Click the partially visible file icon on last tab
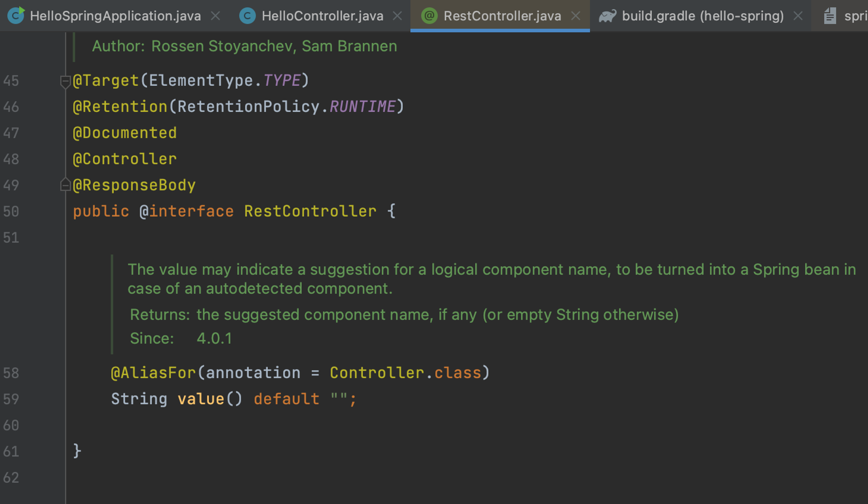868x504 pixels. 830,16
